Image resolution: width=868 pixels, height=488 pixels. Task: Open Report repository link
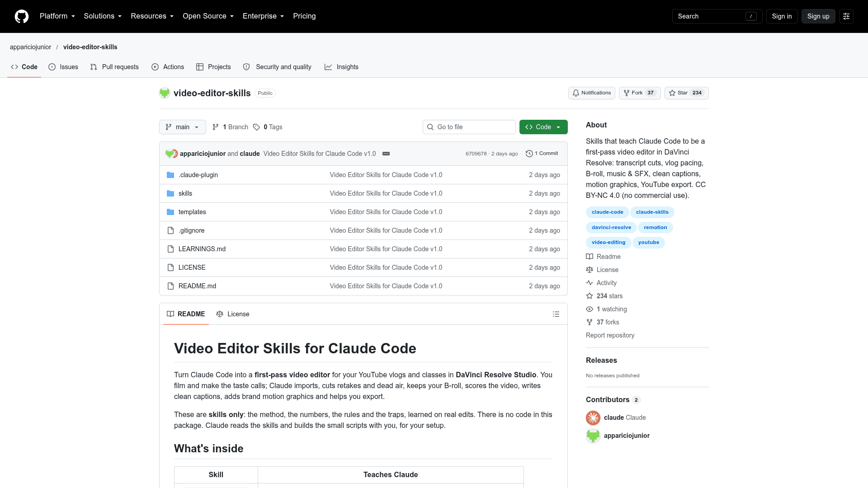click(x=610, y=335)
